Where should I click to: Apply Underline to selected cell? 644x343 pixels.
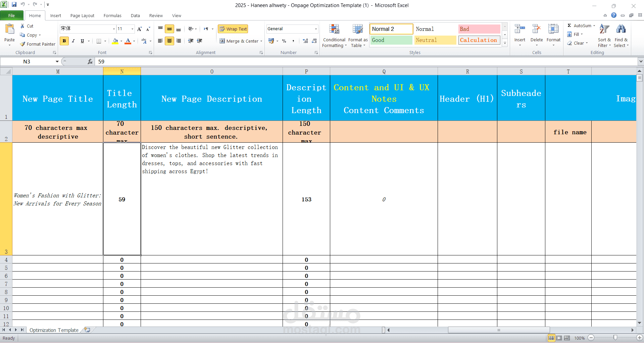[x=82, y=41]
